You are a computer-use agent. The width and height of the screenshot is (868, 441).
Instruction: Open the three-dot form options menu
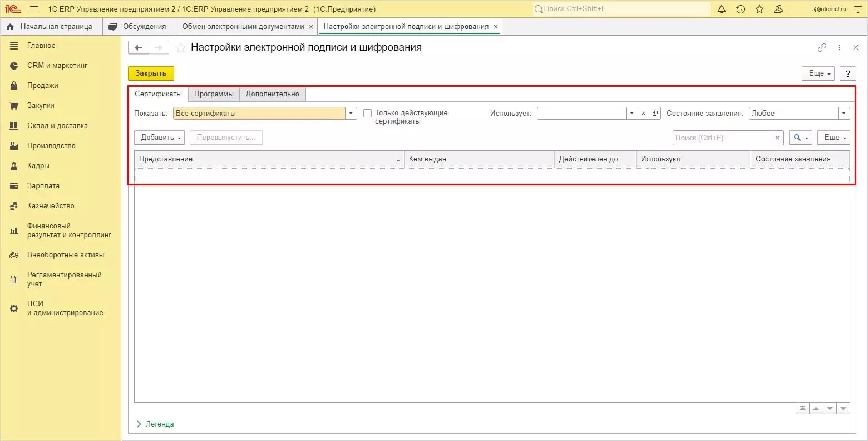coord(839,48)
